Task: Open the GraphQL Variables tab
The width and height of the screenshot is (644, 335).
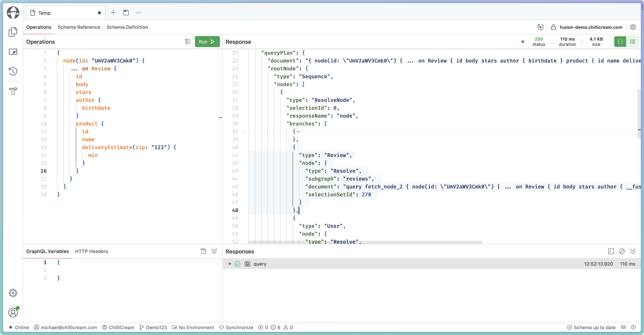Action: click(x=47, y=251)
